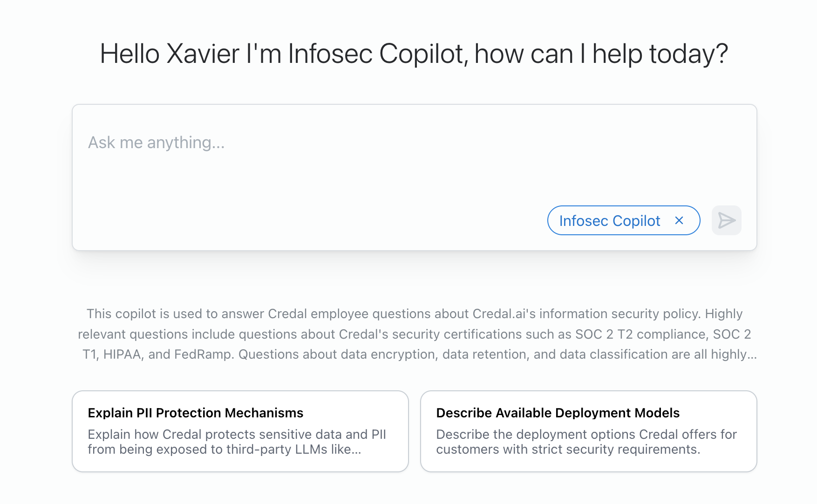Screen dimensions: 817x504
Task: Click "customers with strict security requirements" line
Action: [x=567, y=450]
